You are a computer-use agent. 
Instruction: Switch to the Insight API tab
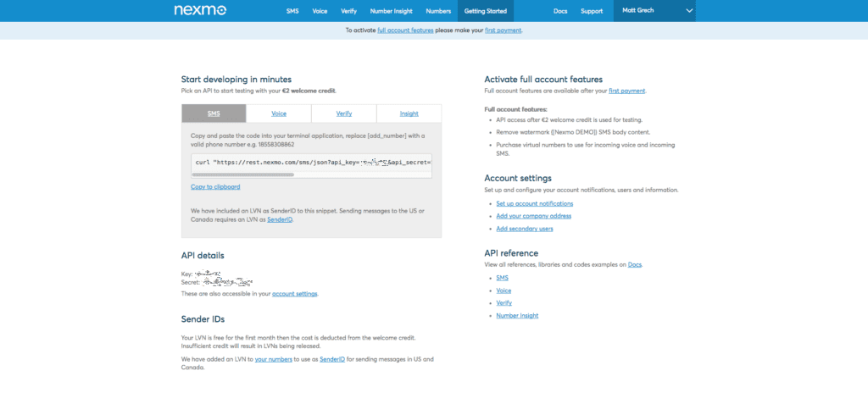pyautogui.click(x=409, y=113)
